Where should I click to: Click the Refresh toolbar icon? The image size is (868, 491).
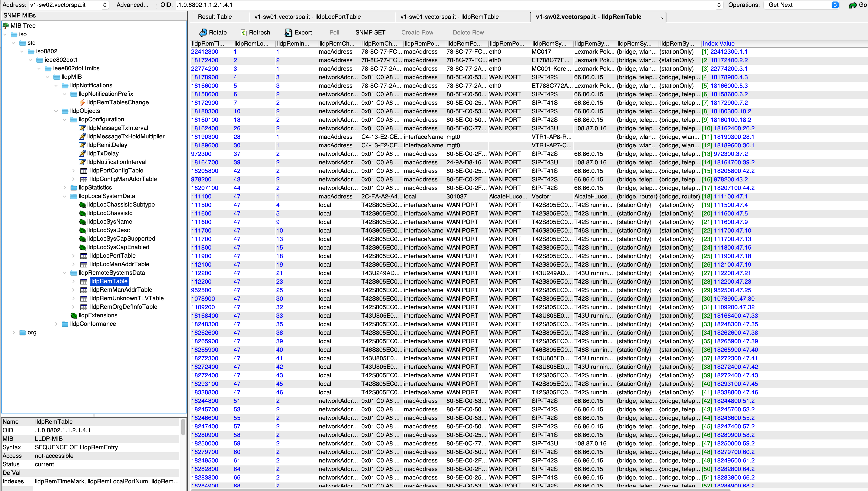pyautogui.click(x=243, y=32)
